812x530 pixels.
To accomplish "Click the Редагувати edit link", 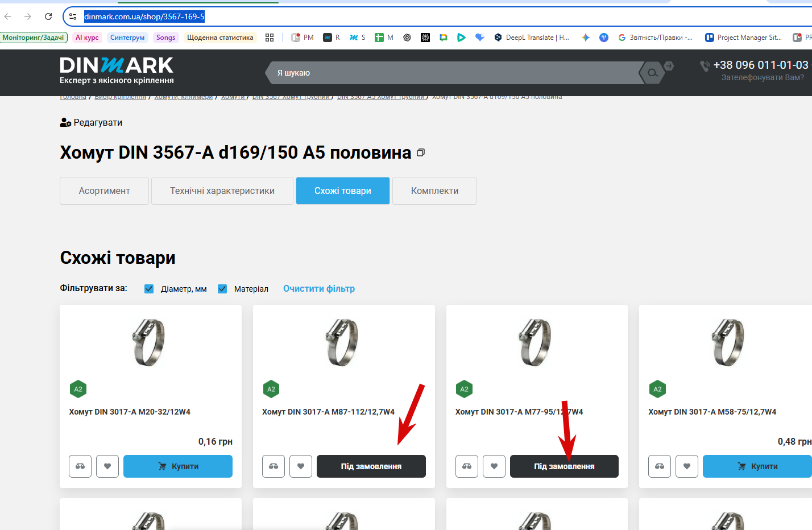I will pos(91,122).
